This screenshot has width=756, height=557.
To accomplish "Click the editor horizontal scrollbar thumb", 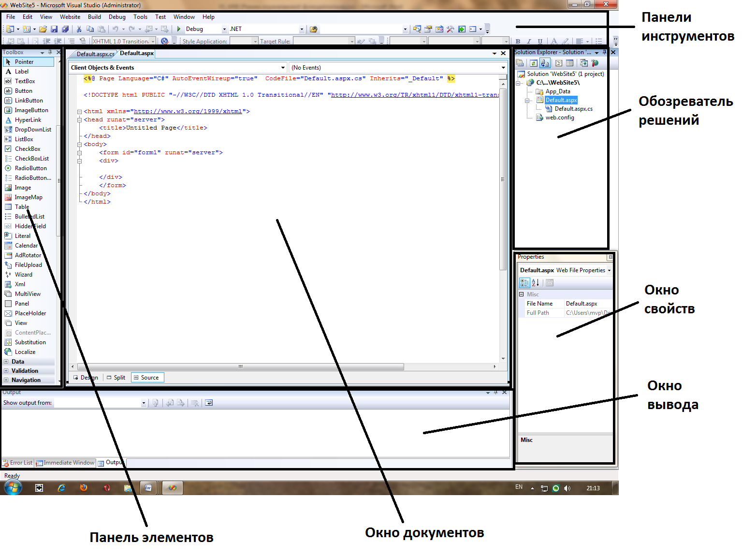I will coord(241,367).
